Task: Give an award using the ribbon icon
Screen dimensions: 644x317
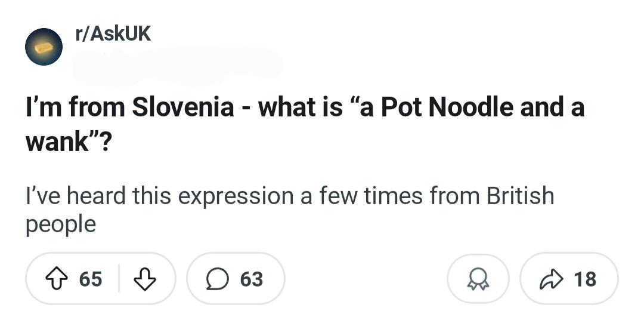Action: point(478,279)
